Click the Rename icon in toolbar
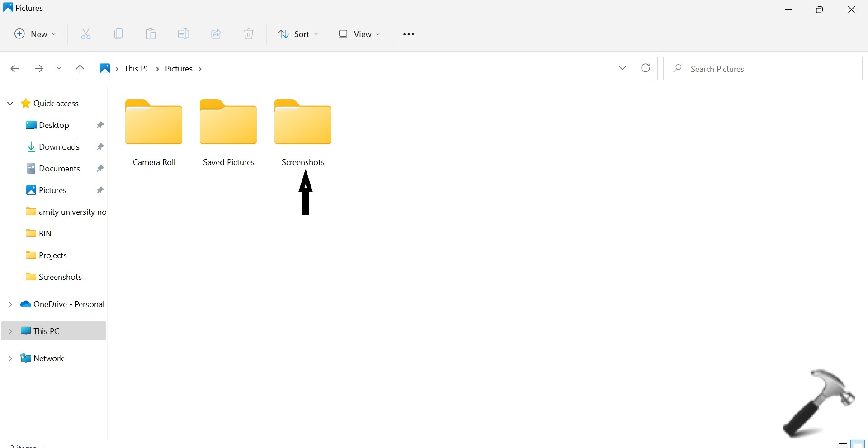This screenshot has height=448, width=868. [184, 34]
